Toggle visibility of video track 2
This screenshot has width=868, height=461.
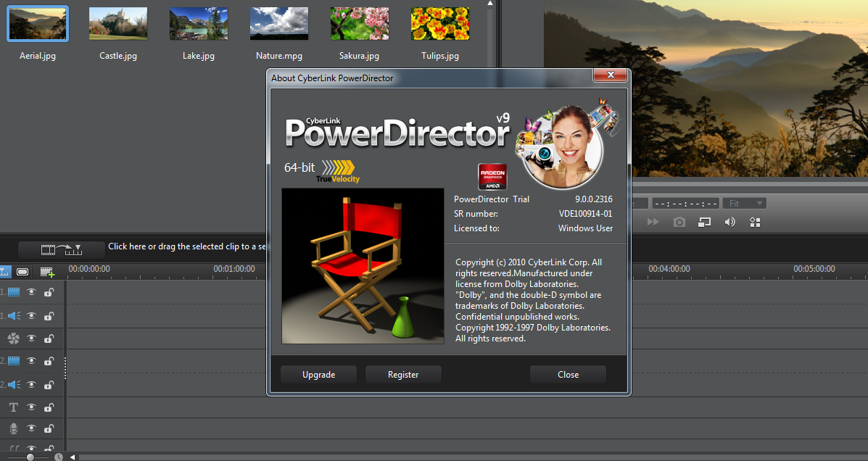[32, 361]
